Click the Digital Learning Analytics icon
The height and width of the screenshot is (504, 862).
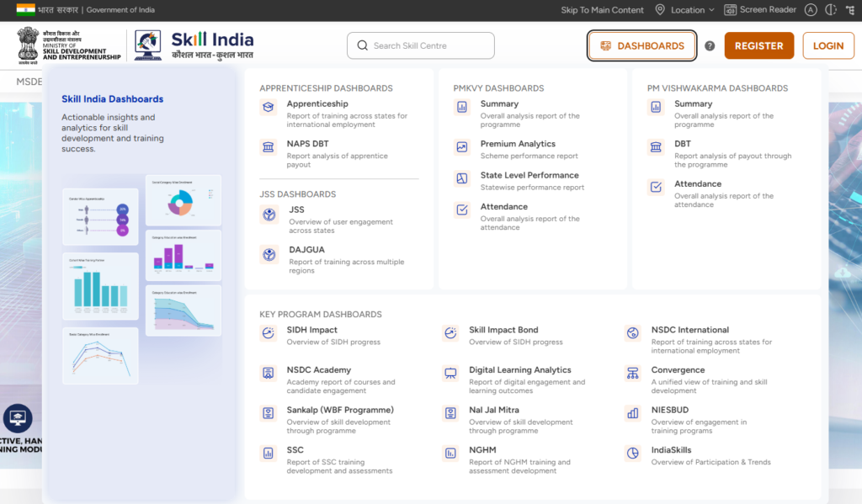pos(451,374)
